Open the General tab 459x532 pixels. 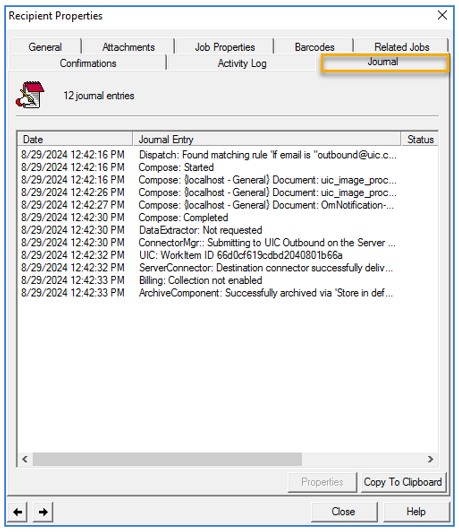45,47
